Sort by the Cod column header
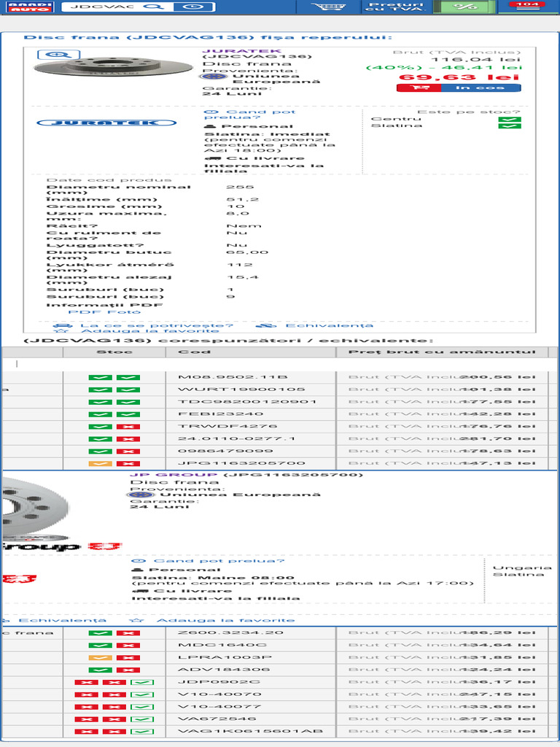Image resolution: width=560 pixels, height=747 pixels. pos(251,352)
